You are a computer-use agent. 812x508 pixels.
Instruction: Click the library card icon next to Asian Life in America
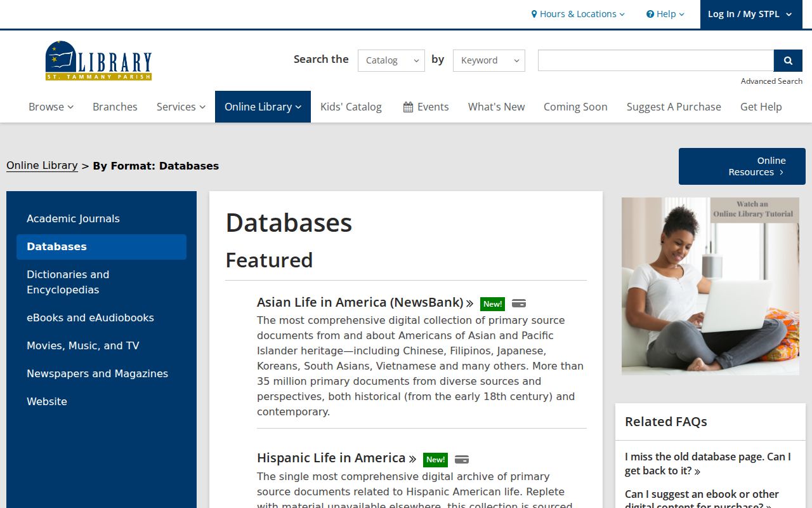click(x=519, y=304)
